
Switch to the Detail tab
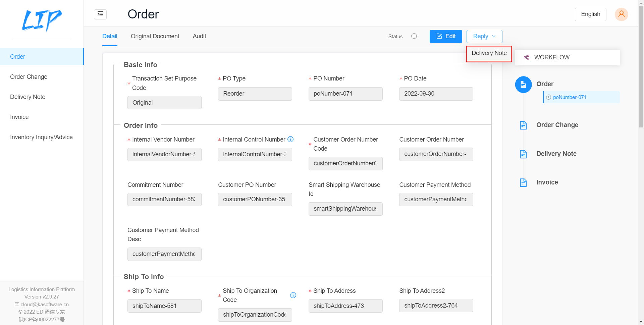tap(110, 36)
